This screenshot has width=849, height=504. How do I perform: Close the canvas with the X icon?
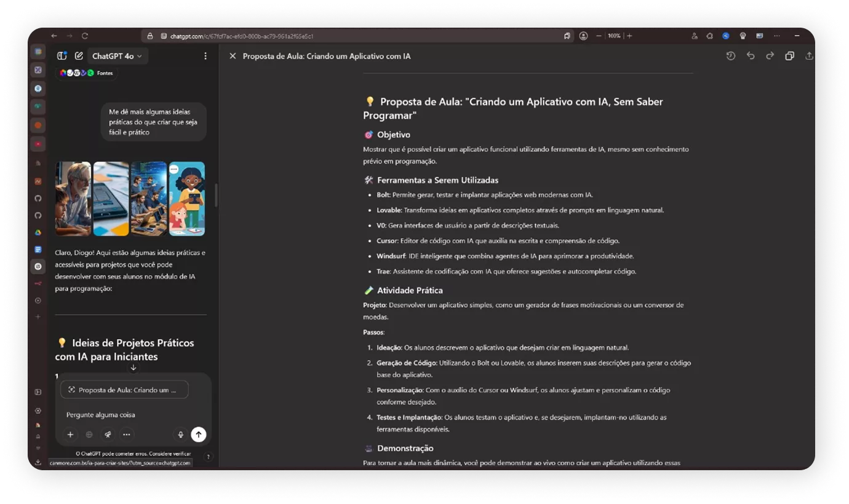233,56
